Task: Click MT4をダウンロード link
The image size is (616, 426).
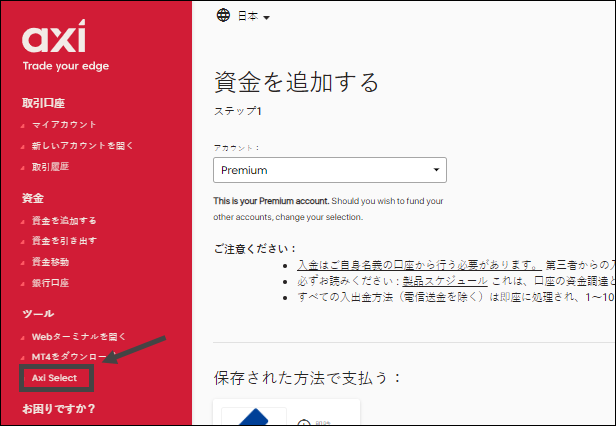Action: click(68, 356)
